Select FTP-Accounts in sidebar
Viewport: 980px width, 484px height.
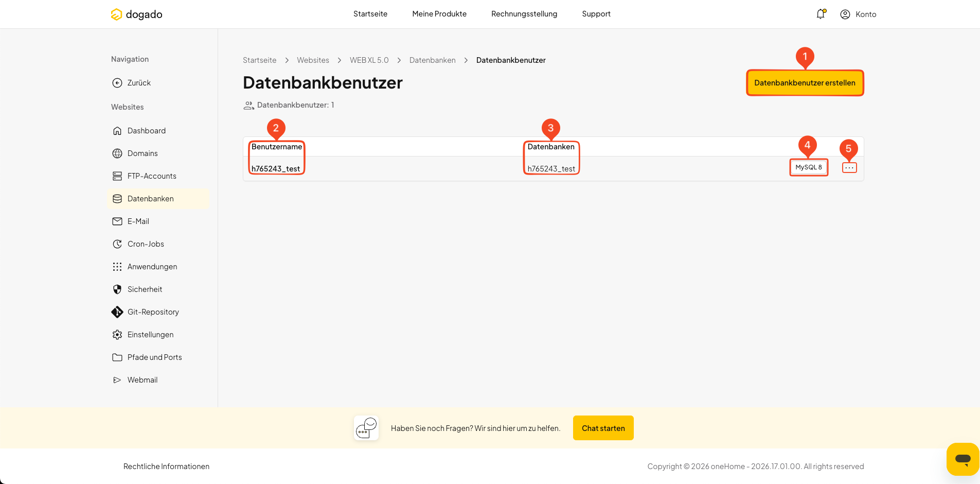click(x=152, y=176)
